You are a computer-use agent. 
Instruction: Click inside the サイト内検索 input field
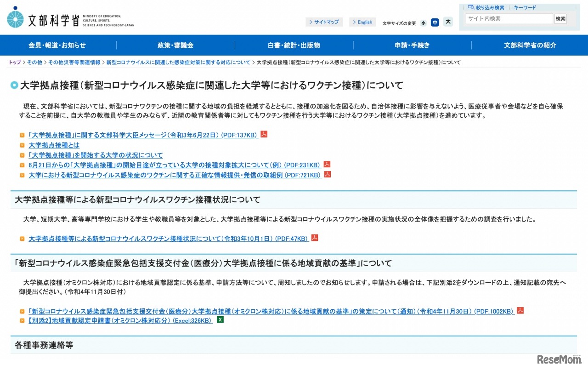(509, 19)
